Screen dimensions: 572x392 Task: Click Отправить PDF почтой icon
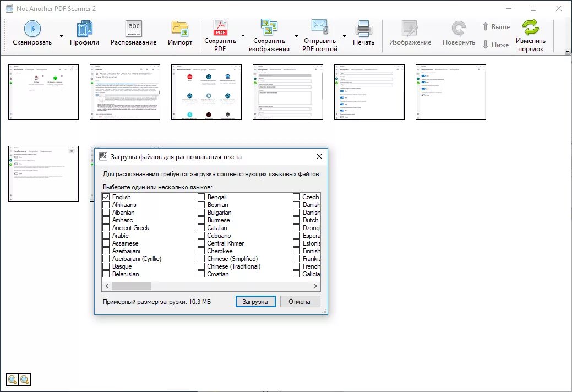[x=319, y=28]
